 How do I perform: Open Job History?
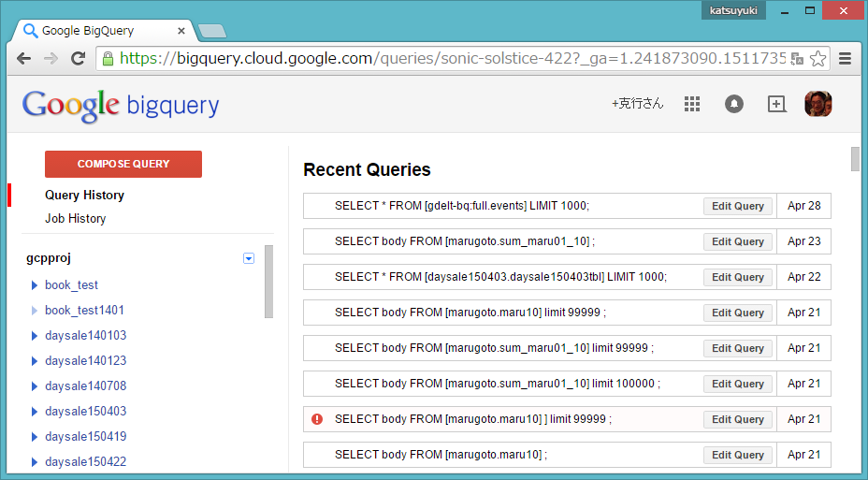(75, 218)
